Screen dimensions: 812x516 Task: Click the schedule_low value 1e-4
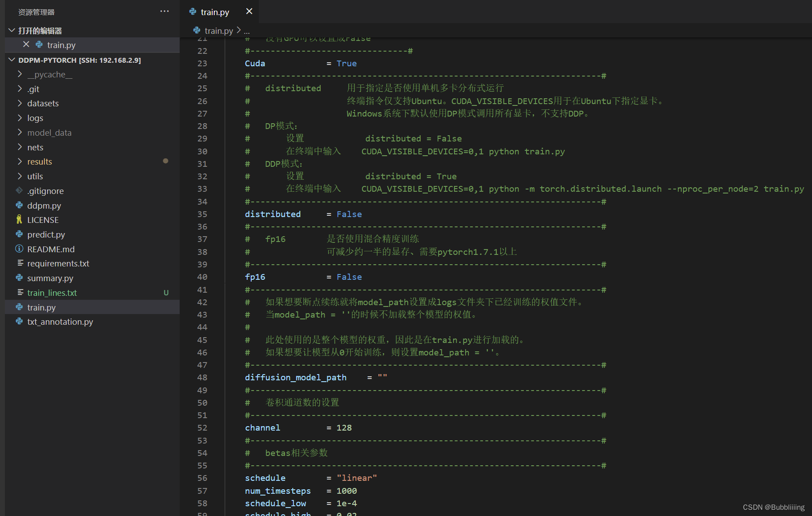pyautogui.click(x=347, y=503)
